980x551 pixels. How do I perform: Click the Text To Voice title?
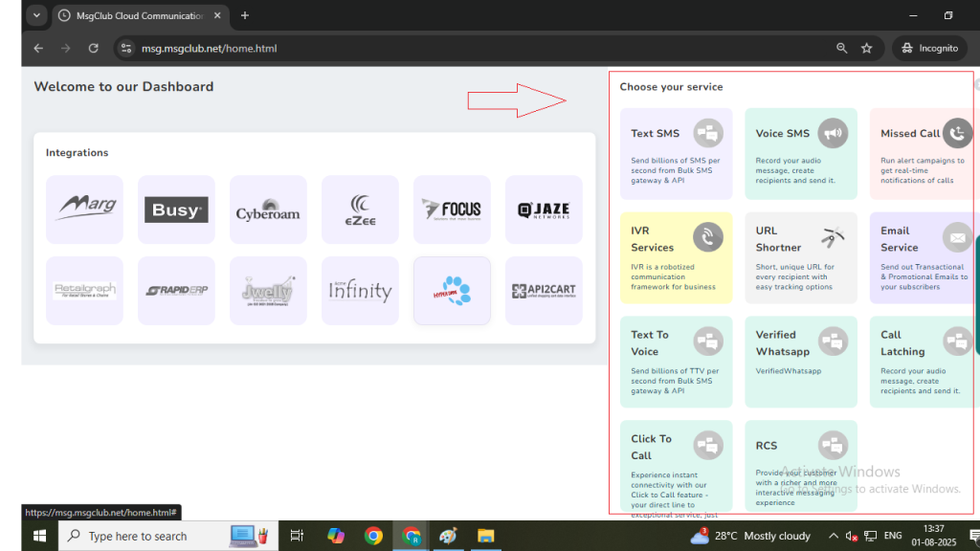[650, 343]
